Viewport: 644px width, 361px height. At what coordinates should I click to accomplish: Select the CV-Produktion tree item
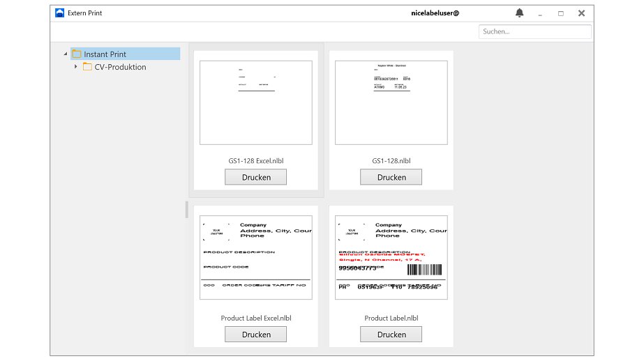pyautogui.click(x=120, y=68)
